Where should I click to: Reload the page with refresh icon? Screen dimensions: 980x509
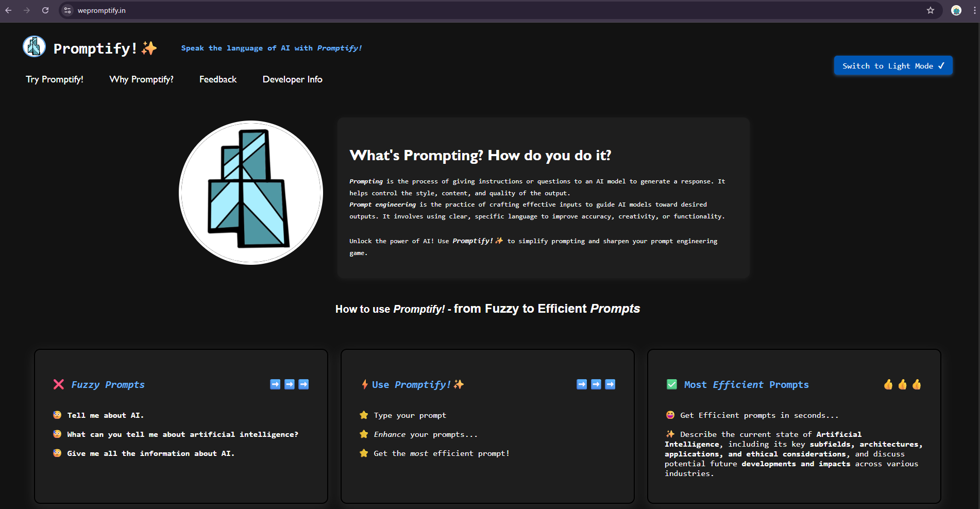pos(45,10)
